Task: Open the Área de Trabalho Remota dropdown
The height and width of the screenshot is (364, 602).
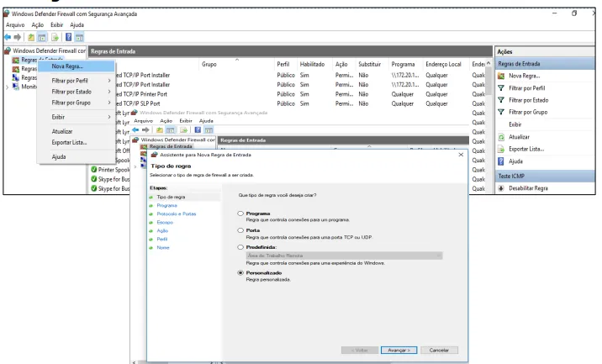Action: [344, 256]
